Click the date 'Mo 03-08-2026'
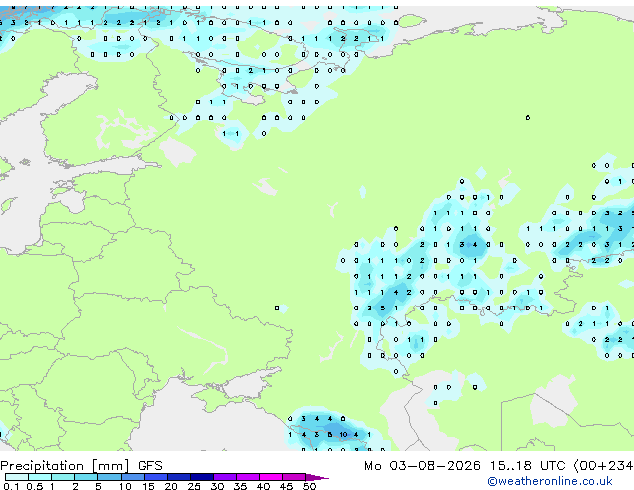 [422, 466]
